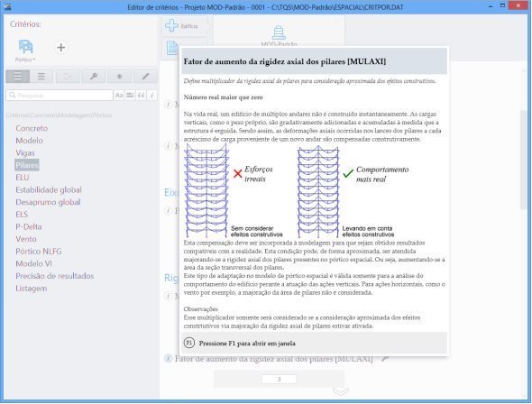Click 'Pressione F1 para abrir em janela'
The image size is (532, 404).
(x=247, y=344)
